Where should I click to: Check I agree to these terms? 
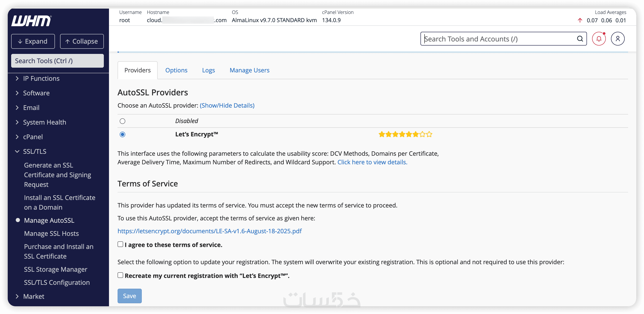click(121, 244)
